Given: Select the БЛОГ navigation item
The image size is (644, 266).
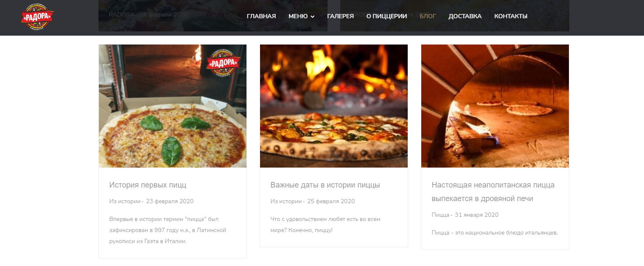Looking at the screenshot, I should (428, 16).
